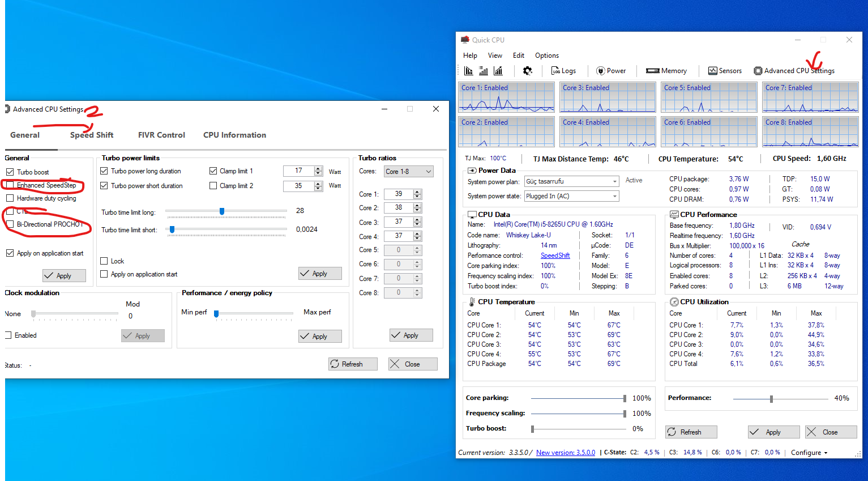Click the Performance slider handle in Quick CPU
Image resolution: width=868 pixels, height=481 pixels.
tap(771, 399)
